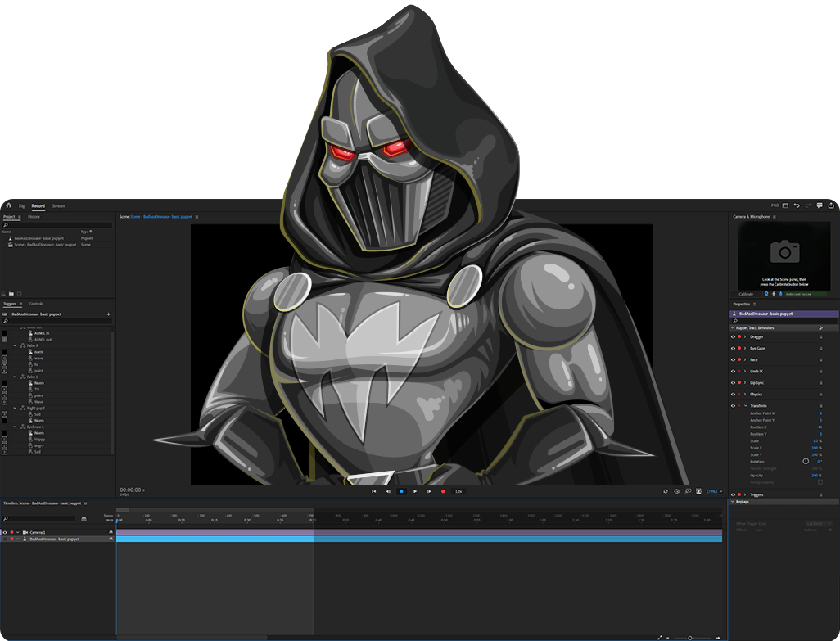Click the Undo arrow icon
This screenshot has width=840, height=641.
coord(797,205)
